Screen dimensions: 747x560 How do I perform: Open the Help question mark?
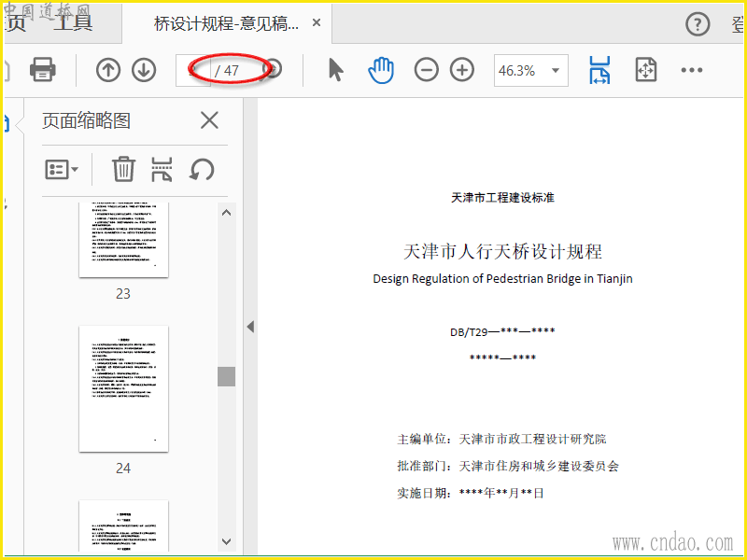click(x=698, y=24)
